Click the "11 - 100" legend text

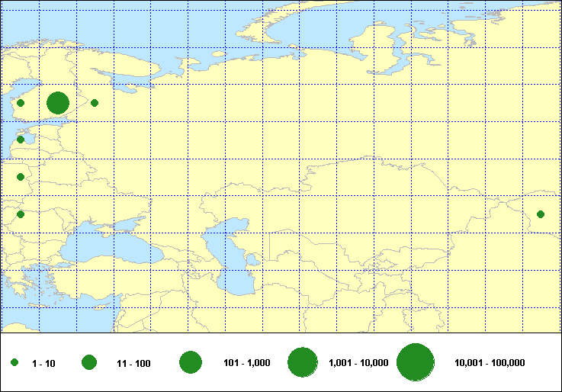click(133, 364)
